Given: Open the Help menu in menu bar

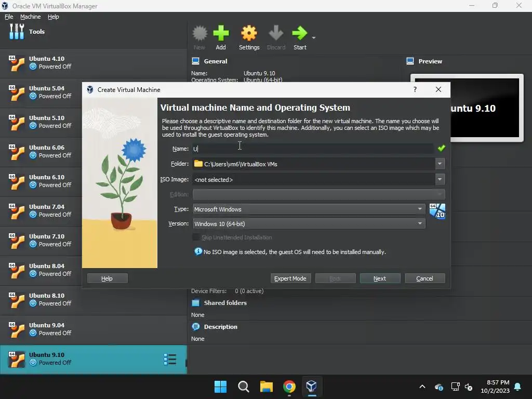Looking at the screenshot, I should [x=54, y=17].
